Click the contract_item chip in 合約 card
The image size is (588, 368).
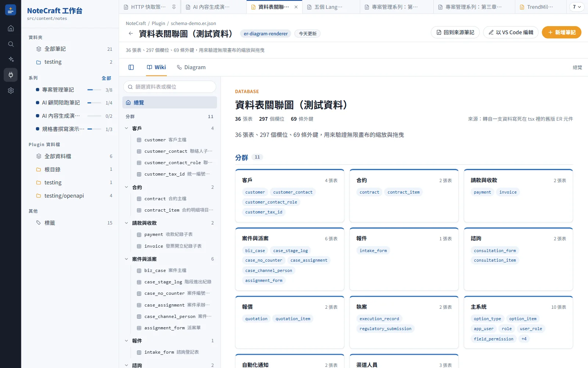404,192
